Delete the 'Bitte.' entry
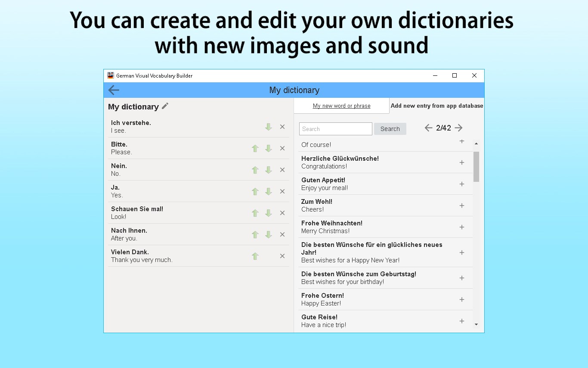Screen dimensions: 588x368 click(282, 148)
